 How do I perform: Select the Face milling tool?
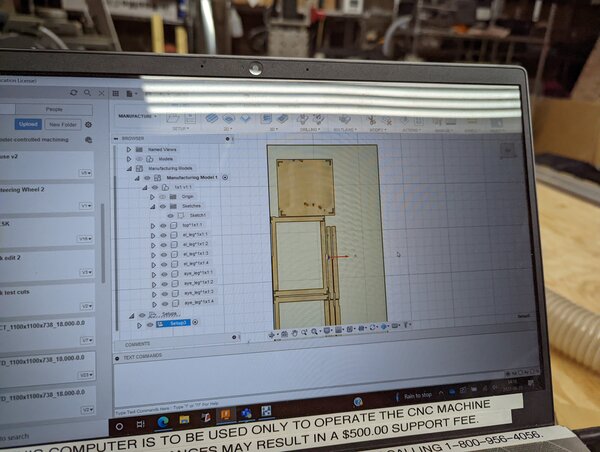pos(245,119)
